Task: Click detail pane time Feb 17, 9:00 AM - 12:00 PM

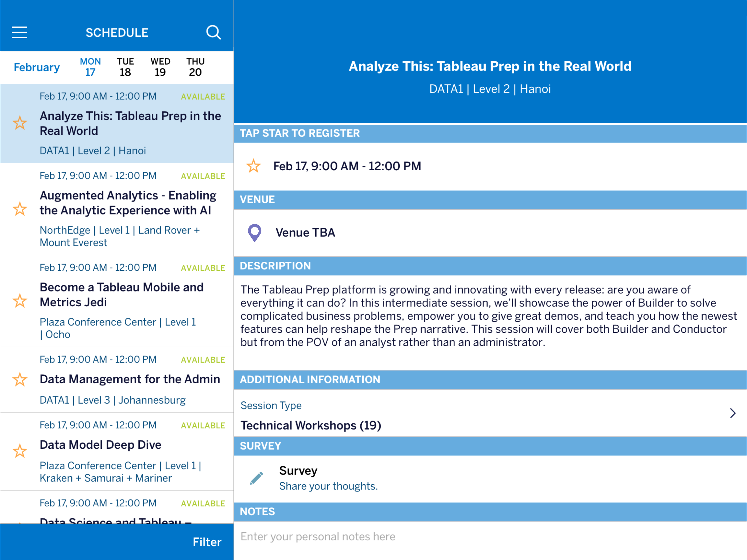Action: click(x=347, y=166)
